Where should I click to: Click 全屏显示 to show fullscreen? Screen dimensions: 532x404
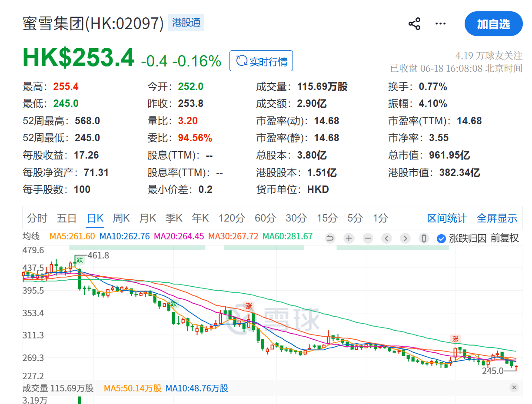(x=497, y=218)
